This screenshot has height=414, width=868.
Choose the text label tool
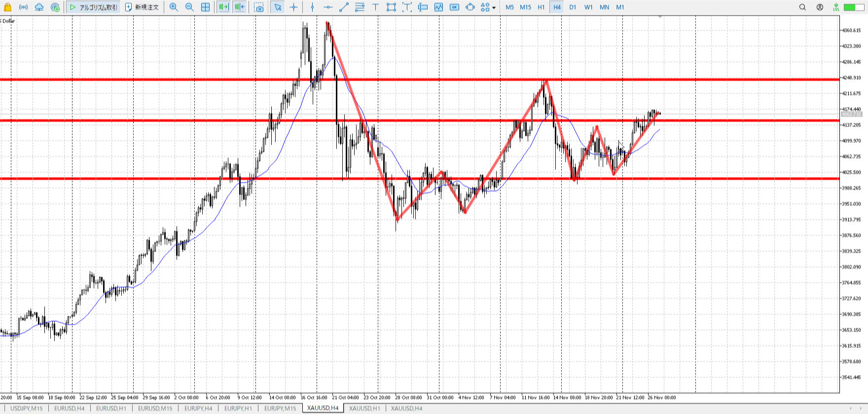pyautogui.click(x=375, y=7)
